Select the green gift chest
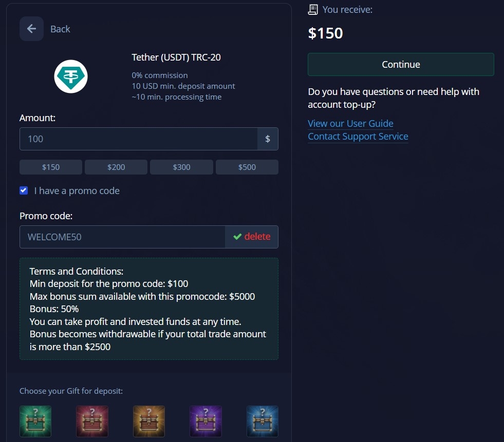 [35, 421]
